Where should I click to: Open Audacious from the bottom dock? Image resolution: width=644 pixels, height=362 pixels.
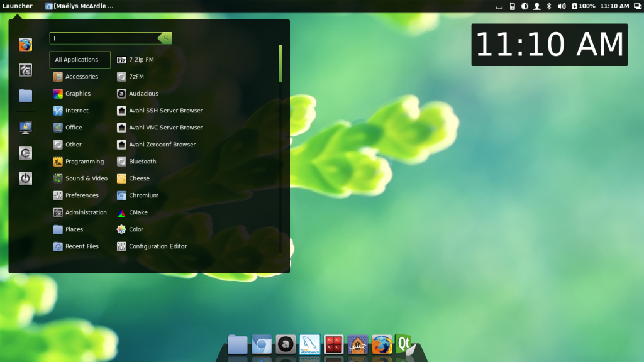[286, 344]
